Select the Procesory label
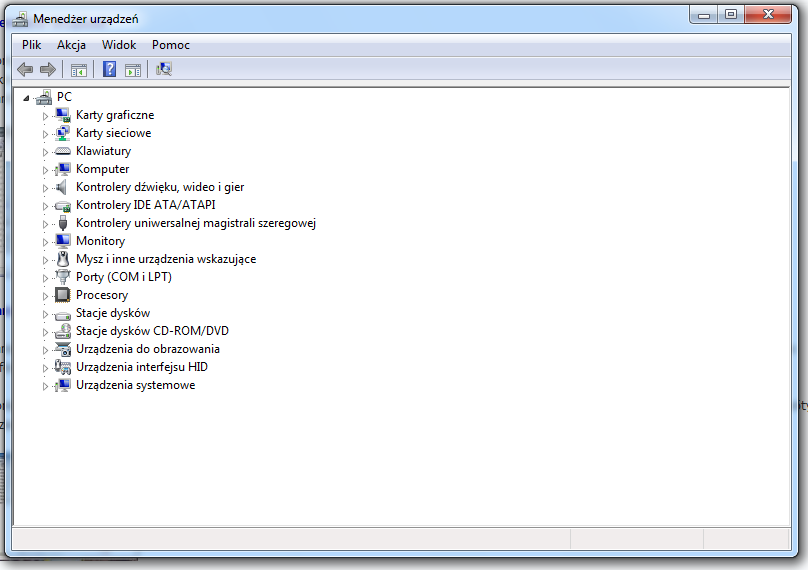This screenshot has height=570, width=808. [102, 295]
